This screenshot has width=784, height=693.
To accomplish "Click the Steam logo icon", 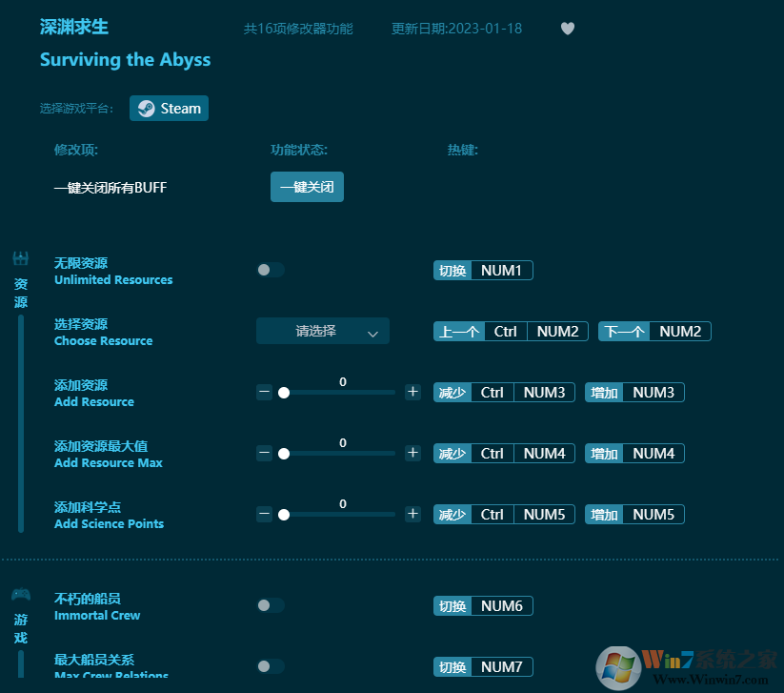I will click(146, 109).
